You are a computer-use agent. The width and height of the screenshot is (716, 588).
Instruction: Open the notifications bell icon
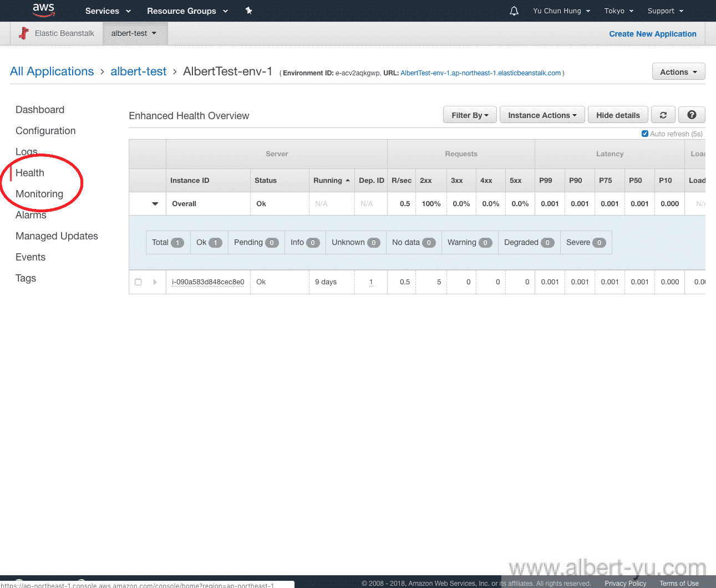514,11
